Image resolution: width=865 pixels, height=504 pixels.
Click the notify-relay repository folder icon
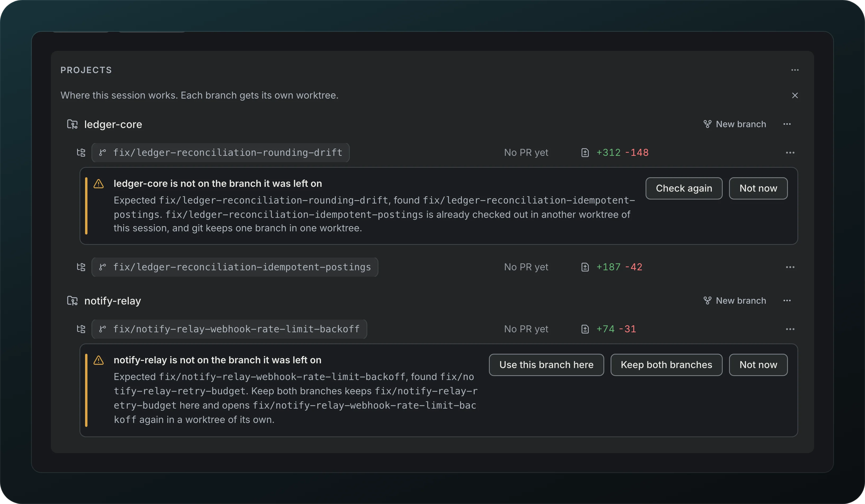72,301
